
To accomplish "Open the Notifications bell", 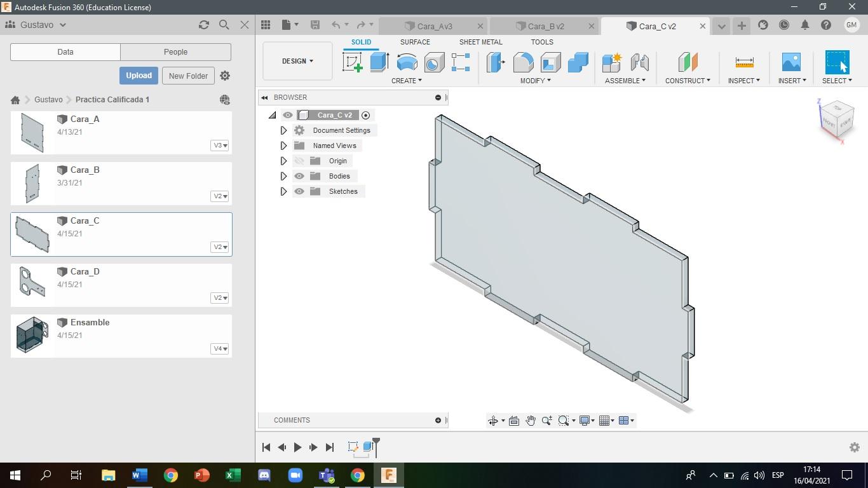I will pyautogui.click(x=805, y=25).
